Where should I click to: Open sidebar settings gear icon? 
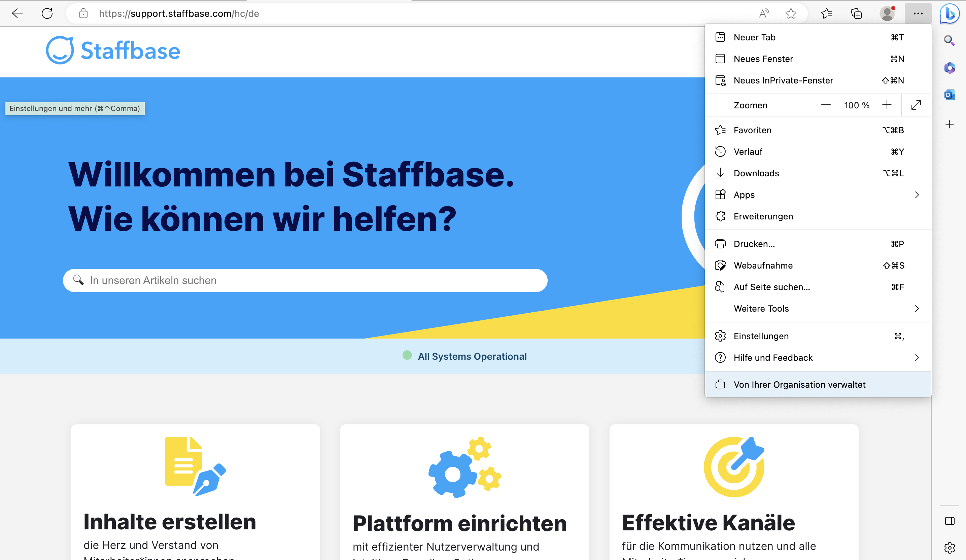click(x=950, y=548)
